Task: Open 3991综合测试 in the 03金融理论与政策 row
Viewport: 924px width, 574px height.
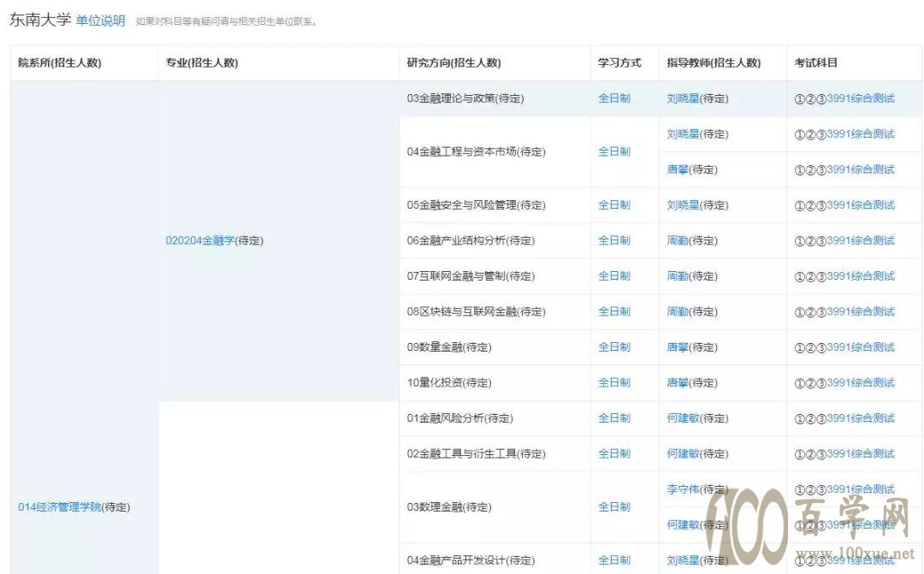Action: click(861, 98)
